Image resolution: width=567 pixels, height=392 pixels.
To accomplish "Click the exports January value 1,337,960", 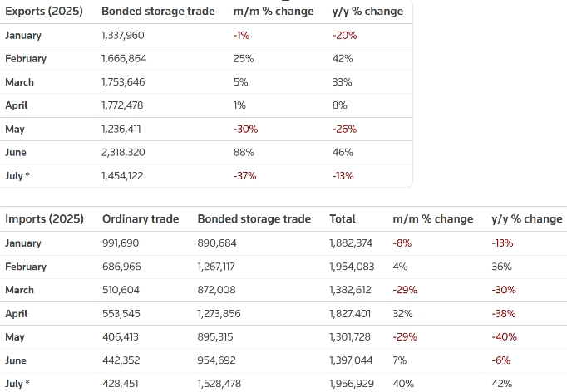I will pyautogui.click(x=126, y=36).
